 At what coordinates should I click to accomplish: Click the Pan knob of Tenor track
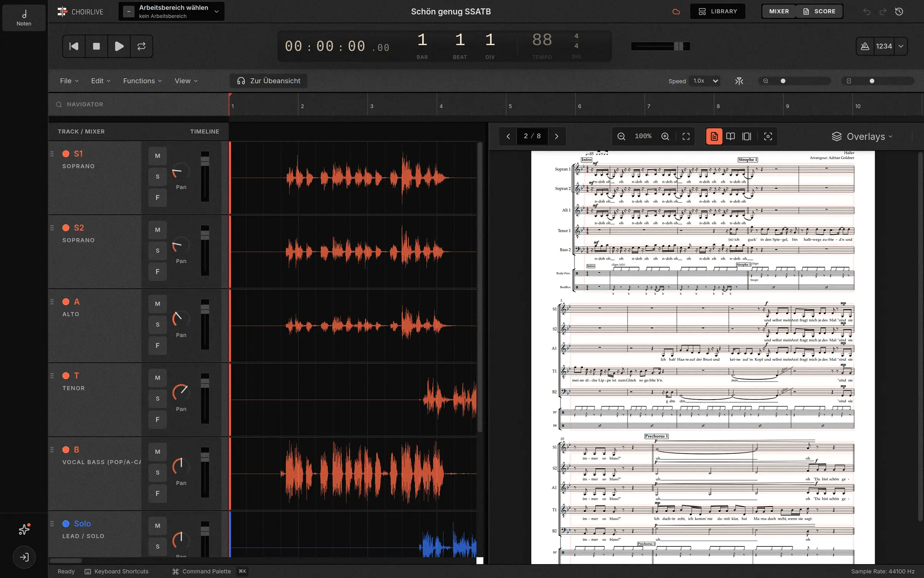point(181,393)
